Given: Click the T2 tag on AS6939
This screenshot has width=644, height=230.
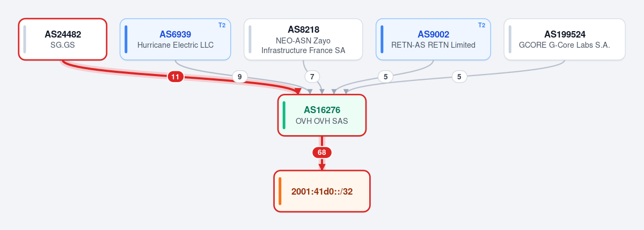Looking at the screenshot, I should tap(222, 25).
